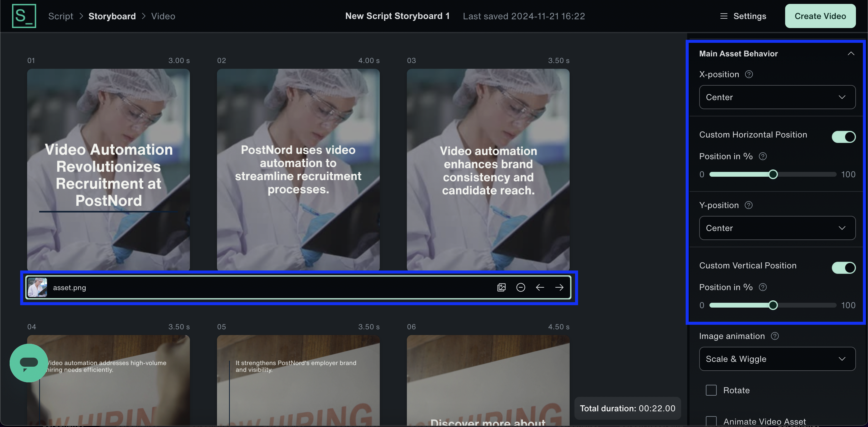Viewport: 868px width, 427px height.
Task: Open the green chat support bubble
Action: tap(29, 363)
